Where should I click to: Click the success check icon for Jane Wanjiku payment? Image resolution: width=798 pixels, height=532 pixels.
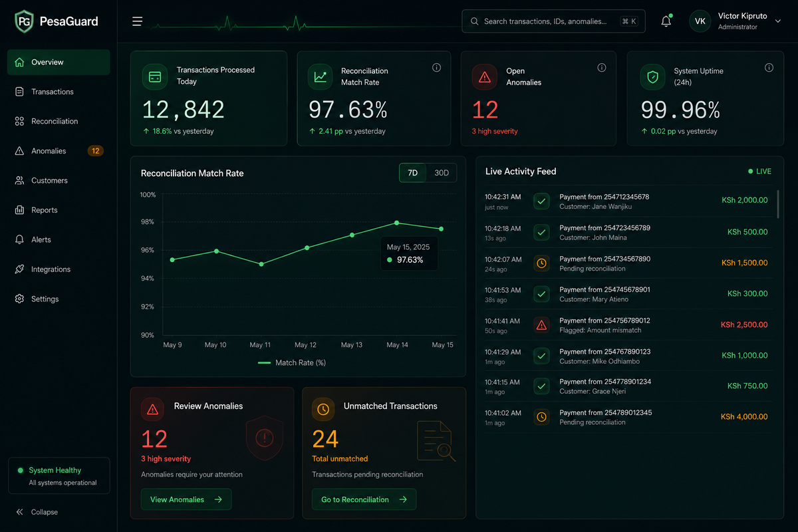[542, 201]
